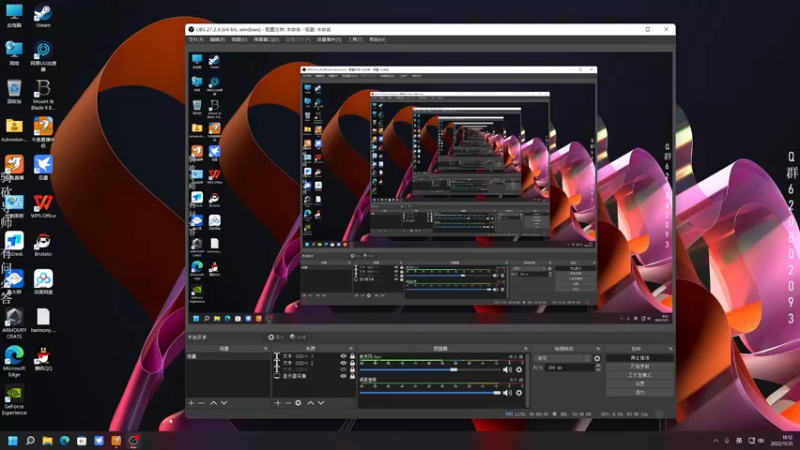Viewport: 800px width, 450px height.
Task: Open the 文件(F) menu in OBS
Action: (x=196, y=40)
